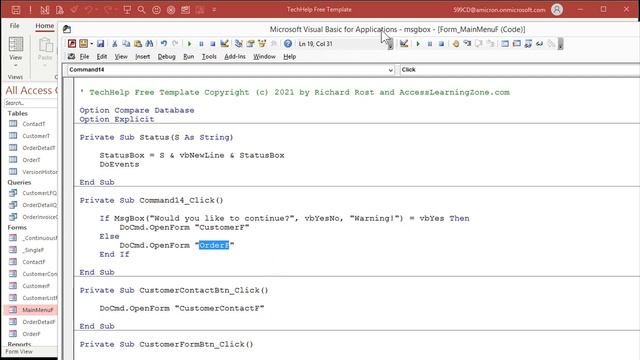Open the Debug menu
640x360 pixels.
tap(167, 57)
